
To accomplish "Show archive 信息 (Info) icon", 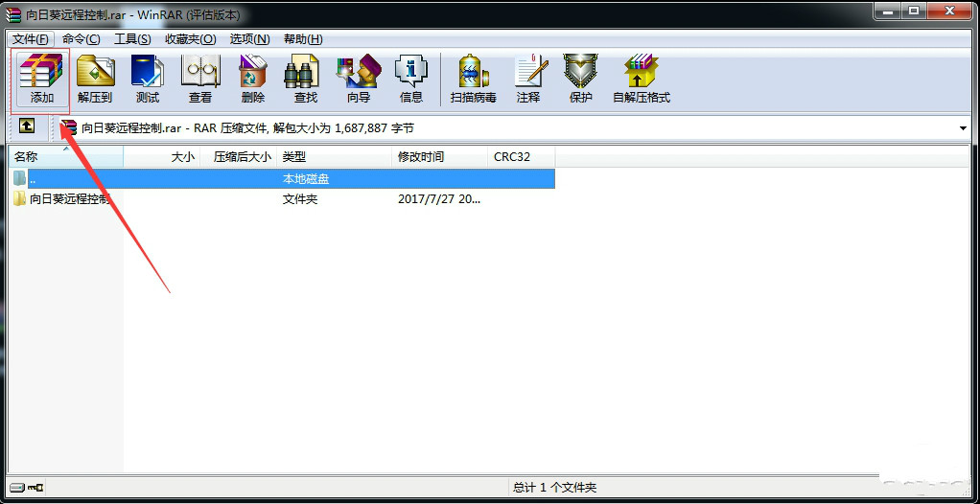I will (411, 80).
